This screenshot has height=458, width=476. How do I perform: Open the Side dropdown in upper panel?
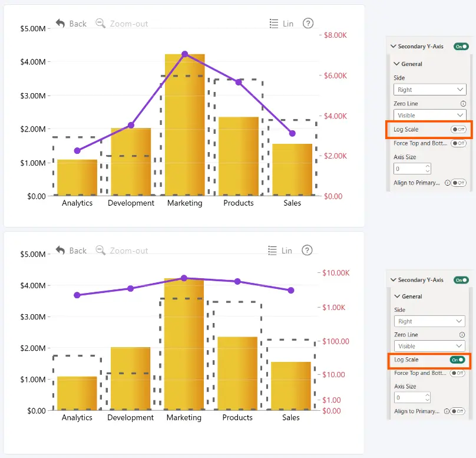point(430,90)
